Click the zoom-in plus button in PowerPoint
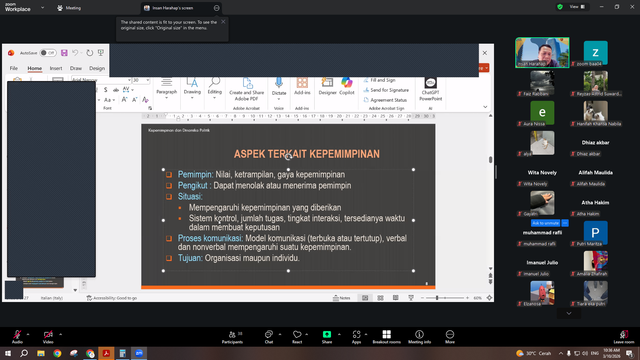 point(467,298)
